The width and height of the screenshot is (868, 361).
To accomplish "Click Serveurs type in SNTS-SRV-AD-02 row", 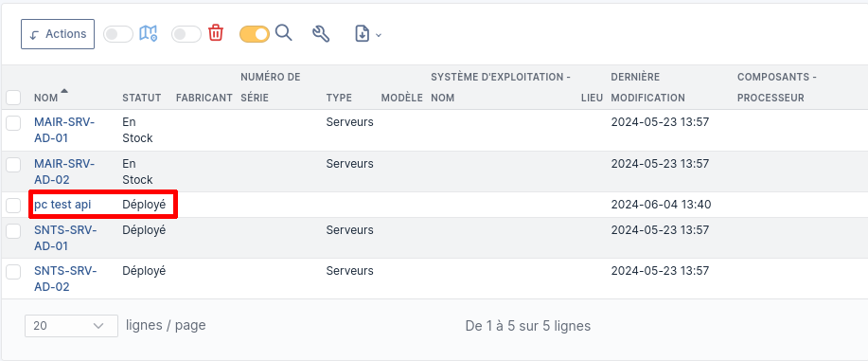I will 350,271.
